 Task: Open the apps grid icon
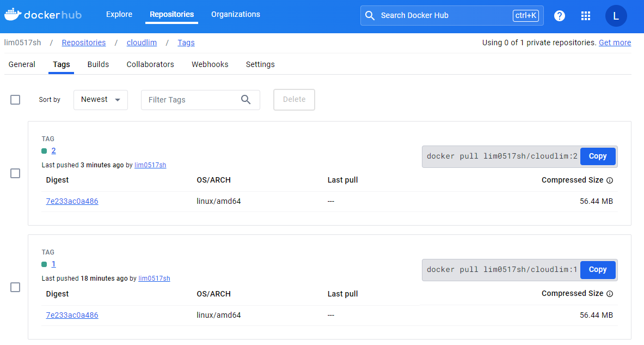coord(586,16)
